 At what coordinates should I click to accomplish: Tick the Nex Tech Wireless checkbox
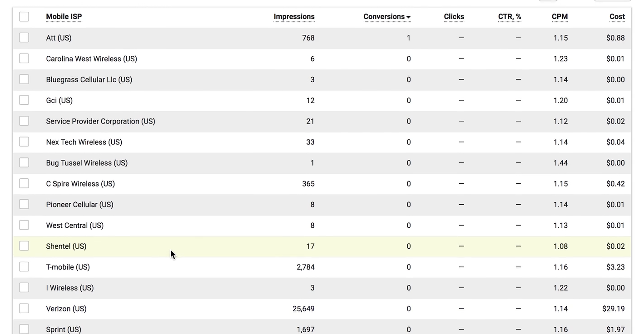click(24, 142)
